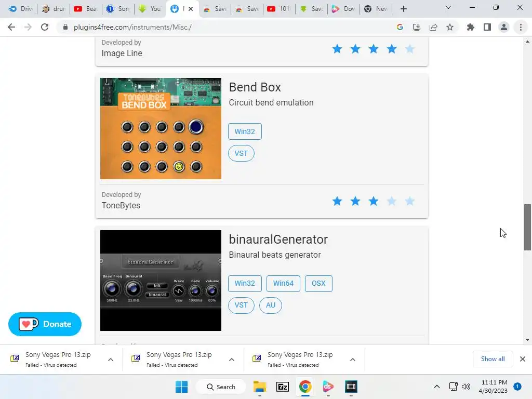Switch to the New tab

(376, 9)
